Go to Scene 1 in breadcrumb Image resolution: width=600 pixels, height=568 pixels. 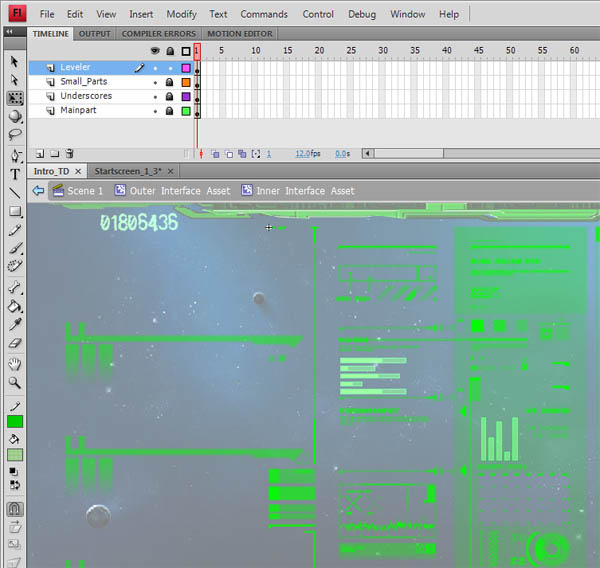(78, 191)
